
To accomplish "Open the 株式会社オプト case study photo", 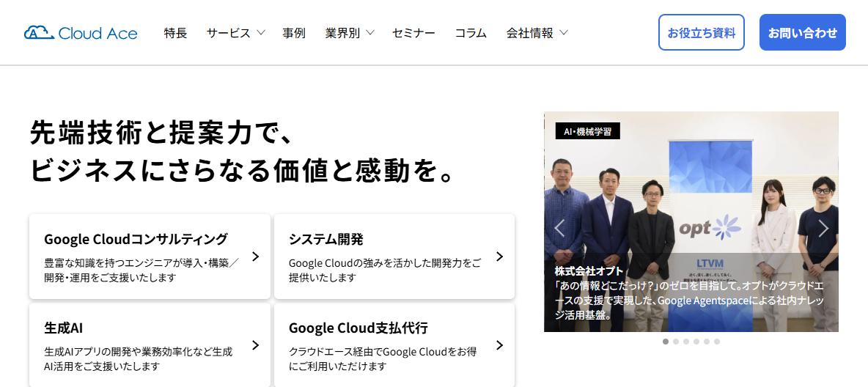I will click(691, 221).
